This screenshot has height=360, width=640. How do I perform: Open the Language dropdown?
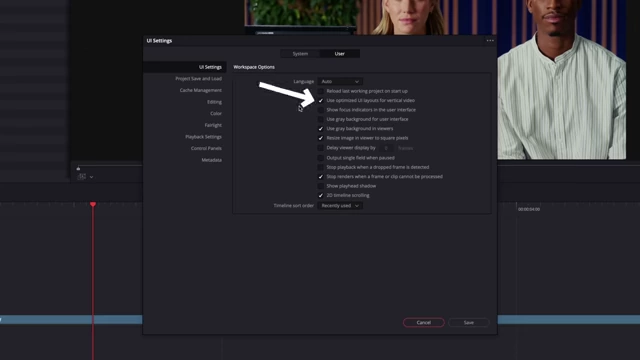click(340, 82)
